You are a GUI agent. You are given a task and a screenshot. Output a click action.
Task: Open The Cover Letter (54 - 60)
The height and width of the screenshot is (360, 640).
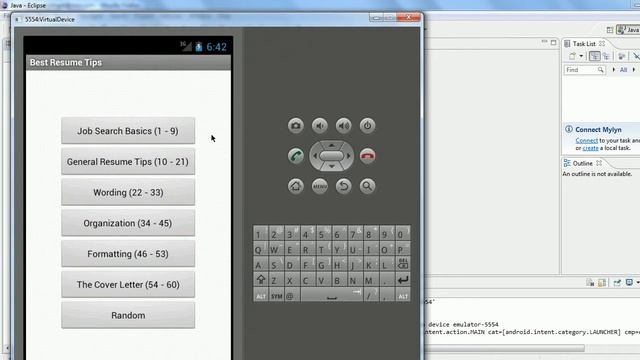[x=128, y=284]
